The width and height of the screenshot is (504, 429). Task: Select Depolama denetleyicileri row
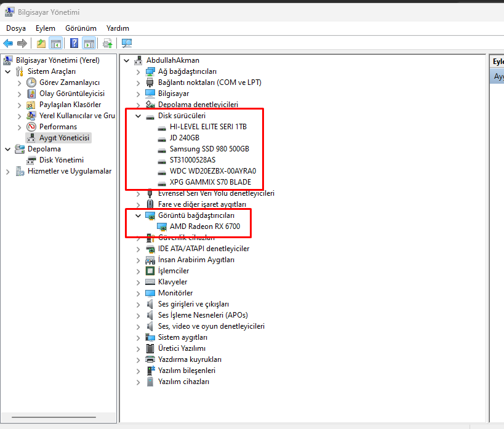(x=198, y=105)
